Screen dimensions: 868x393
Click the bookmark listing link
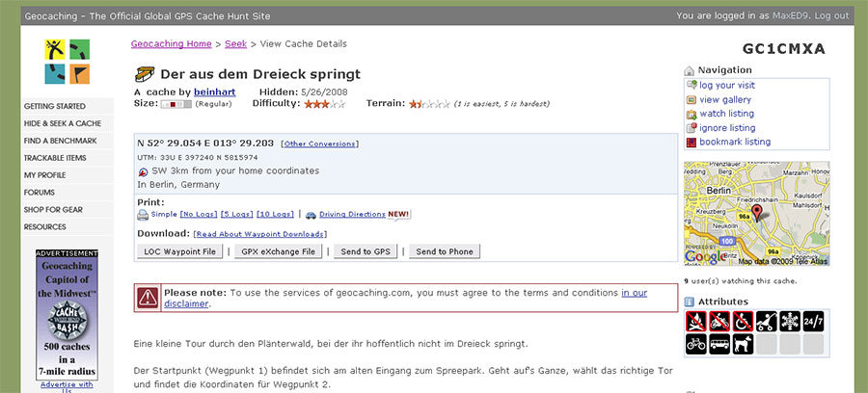click(x=735, y=142)
